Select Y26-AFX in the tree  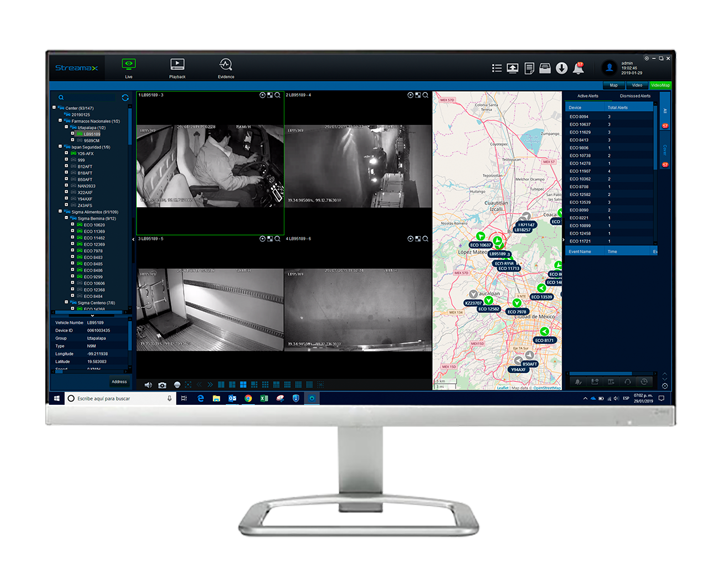tap(85, 153)
